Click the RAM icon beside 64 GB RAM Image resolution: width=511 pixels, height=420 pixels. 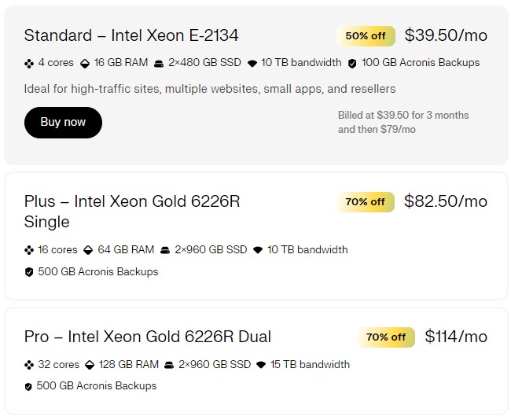pos(88,250)
